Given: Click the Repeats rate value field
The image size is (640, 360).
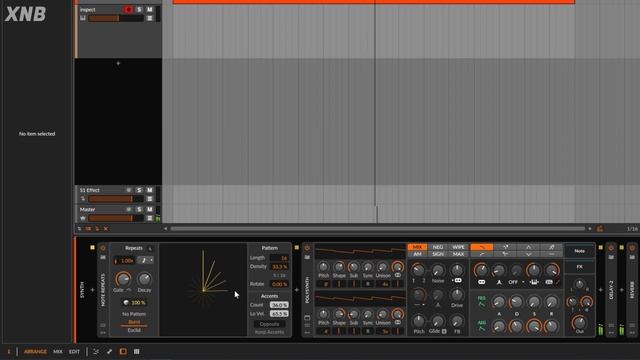Looking at the screenshot, I should click(125, 260).
